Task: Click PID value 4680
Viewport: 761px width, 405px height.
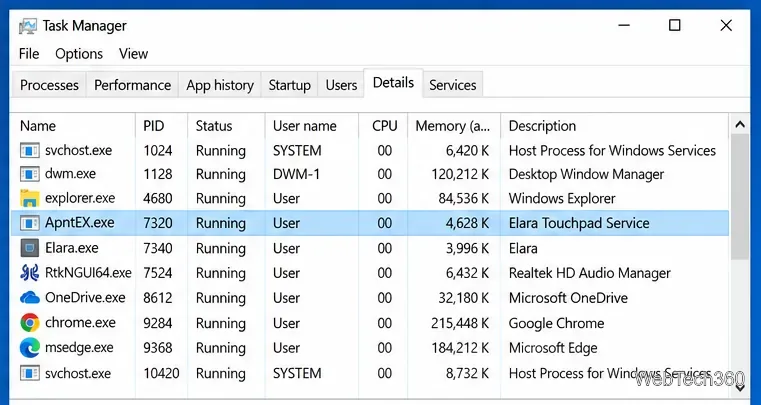Action: (x=158, y=198)
